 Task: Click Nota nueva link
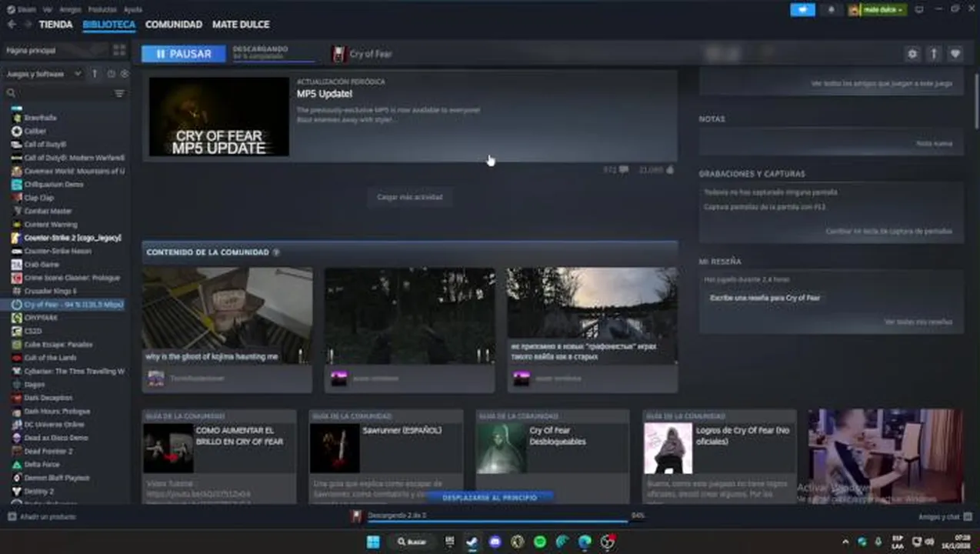(934, 143)
